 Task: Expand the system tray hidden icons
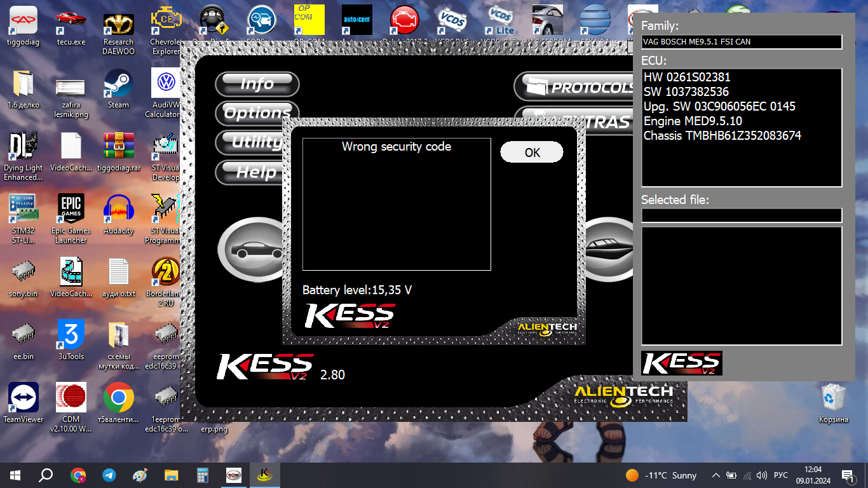715,475
